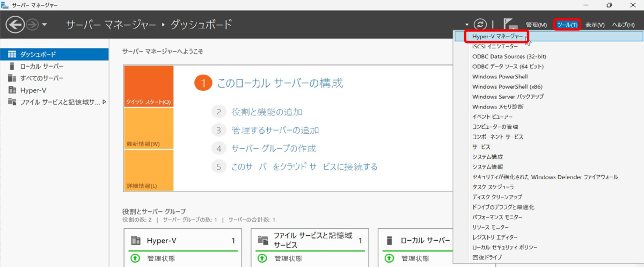Screen dimensions: 644x267
Task: Launch Windows PowerShell from Tools menu
Action: pos(548,76)
